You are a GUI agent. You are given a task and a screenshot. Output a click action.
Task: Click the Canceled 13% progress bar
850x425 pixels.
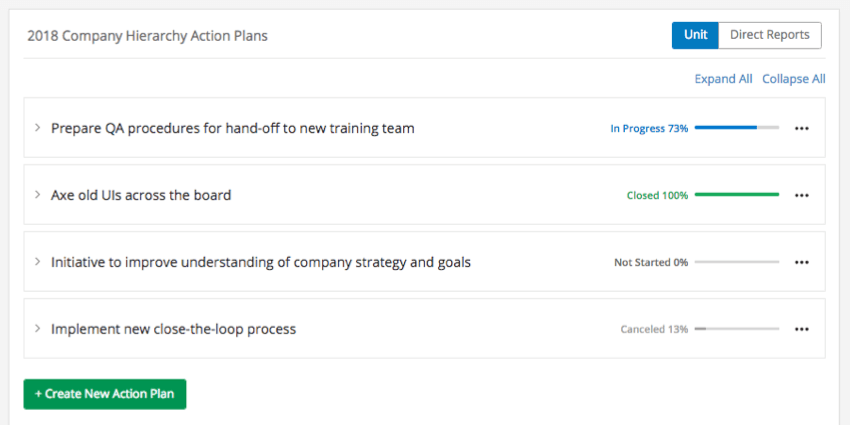pyautogui.click(x=737, y=329)
